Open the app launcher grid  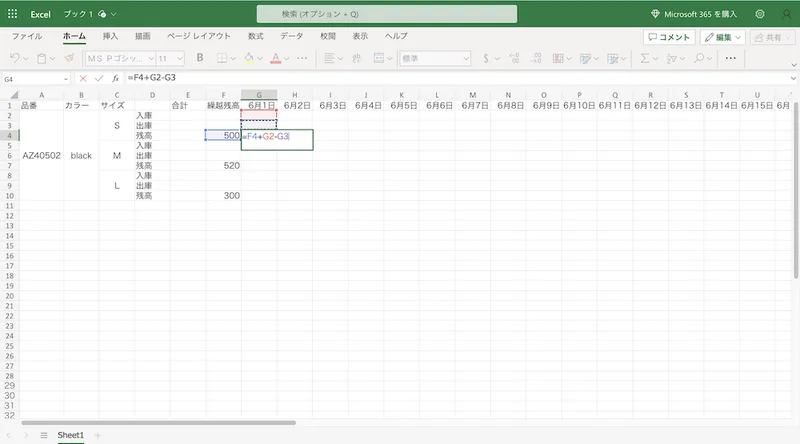[x=12, y=14]
